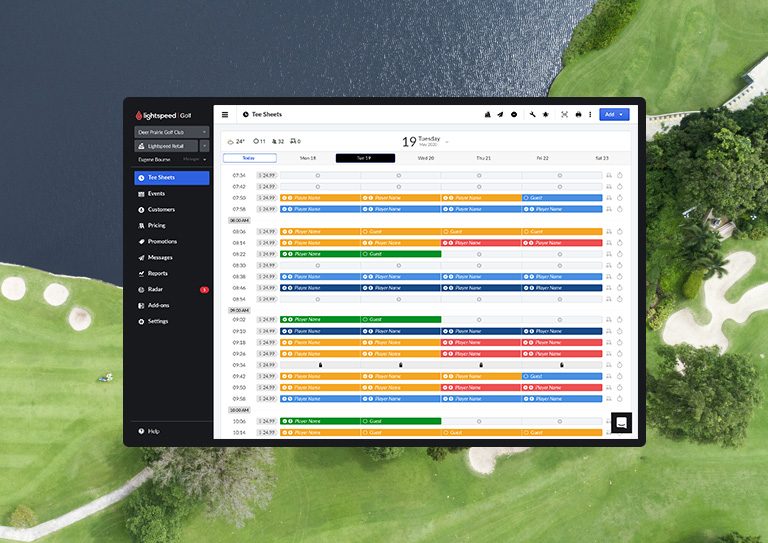Click the paper plane send icon

click(500, 115)
